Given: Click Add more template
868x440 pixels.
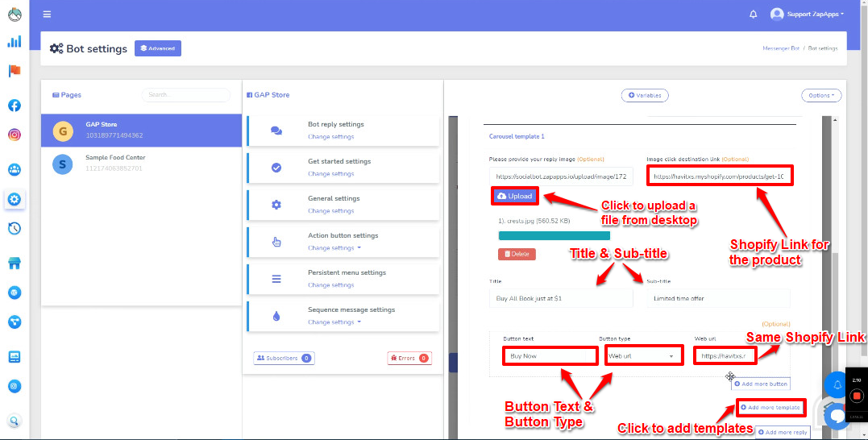Looking at the screenshot, I should (770, 407).
